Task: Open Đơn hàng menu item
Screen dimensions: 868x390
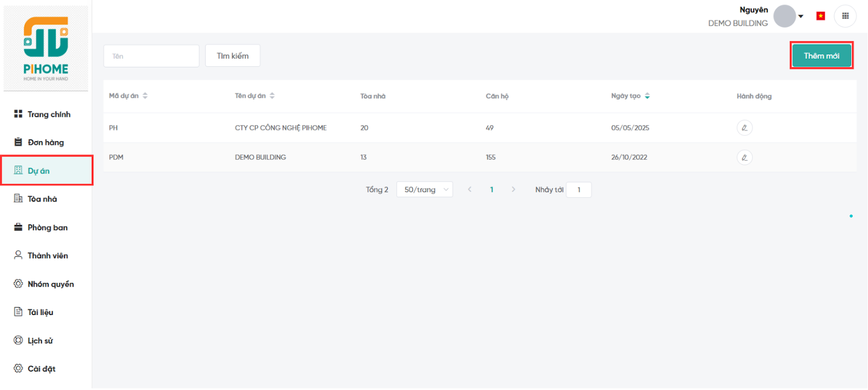Action: [x=46, y=142]
